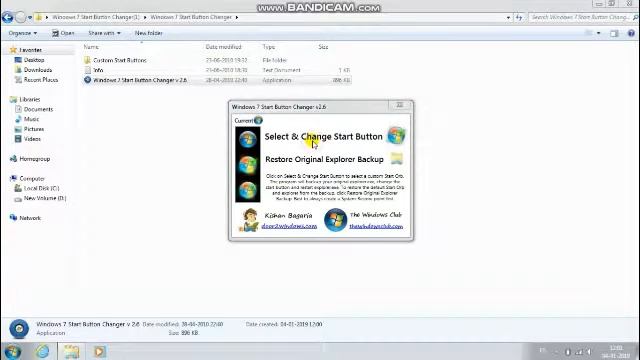Click The Windows Club logo orb
Image resolution: width=640 pixels, height=360 pixels.
(336, 220)
